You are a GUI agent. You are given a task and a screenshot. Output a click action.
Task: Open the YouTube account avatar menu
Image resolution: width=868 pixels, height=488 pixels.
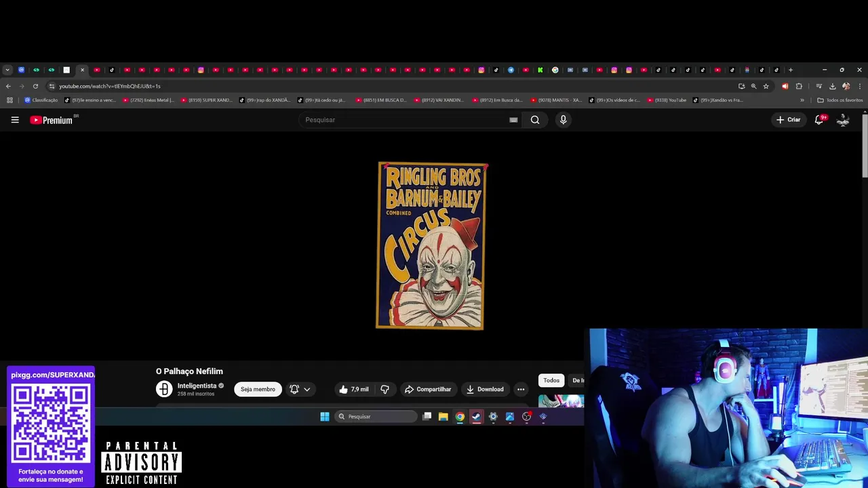pyautogui.click(x=843, y=120)
